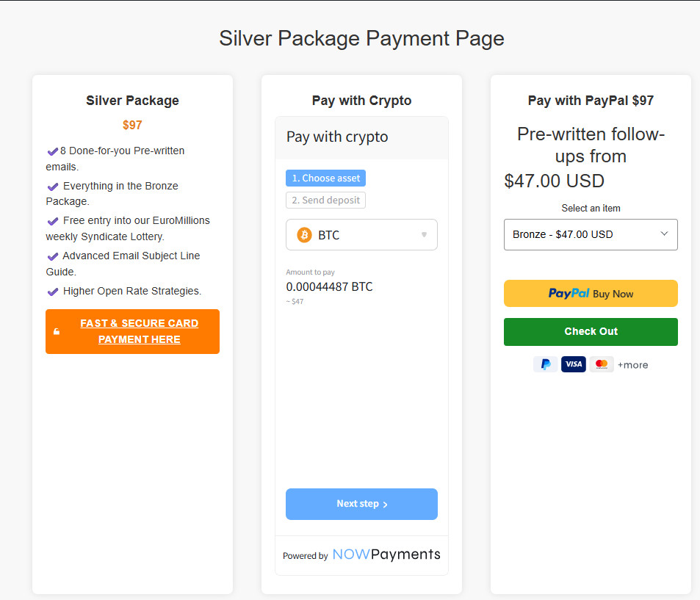Click the orange Bitcoin BTC icon
The height and width of the screenshot is (600, 700).
coord(304,235)
